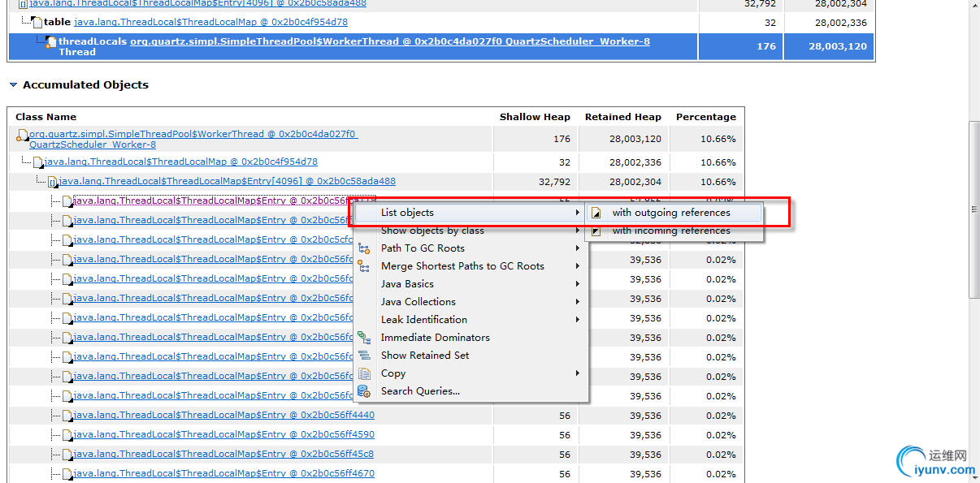Expand the Java Collections submenu arrow
980x483 pixels.
pos(578,302)
